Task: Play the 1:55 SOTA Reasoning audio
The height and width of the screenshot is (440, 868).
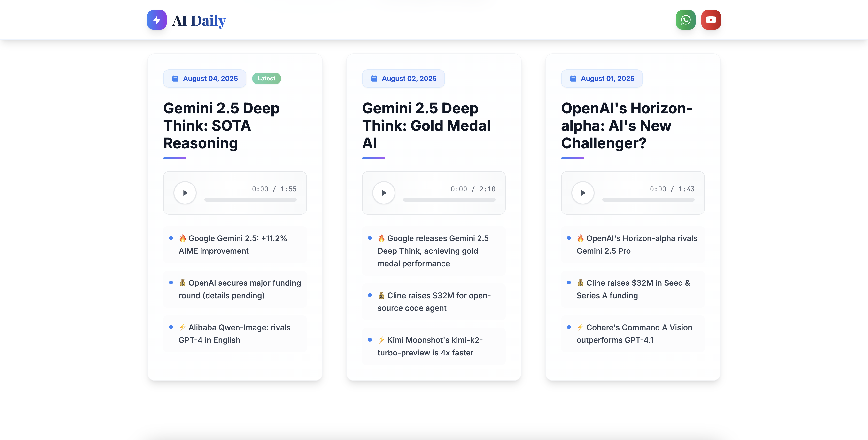Action: (x=185, y=193)
